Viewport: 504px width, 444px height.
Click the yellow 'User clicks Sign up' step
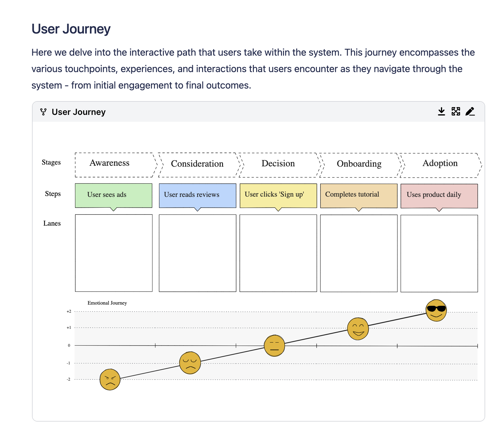click(x=278, y=195)
